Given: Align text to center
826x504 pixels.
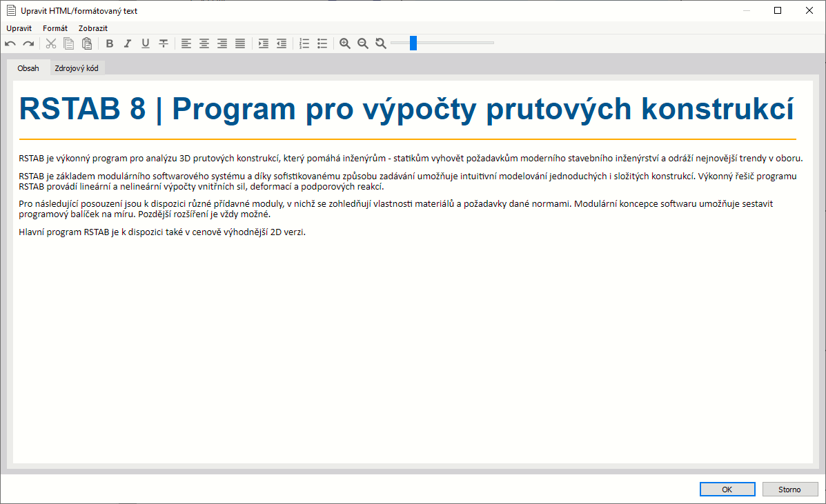Looking at the screenshot, I should 204,43.
